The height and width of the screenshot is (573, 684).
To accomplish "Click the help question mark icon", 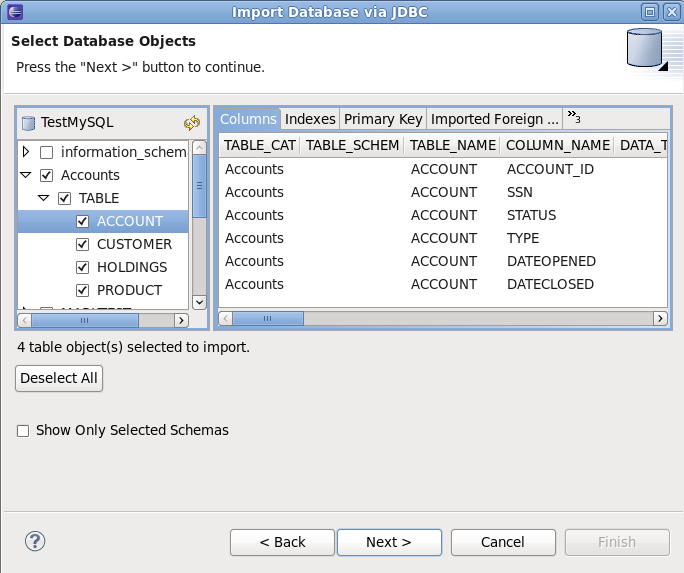I will [x=36, y=541].
